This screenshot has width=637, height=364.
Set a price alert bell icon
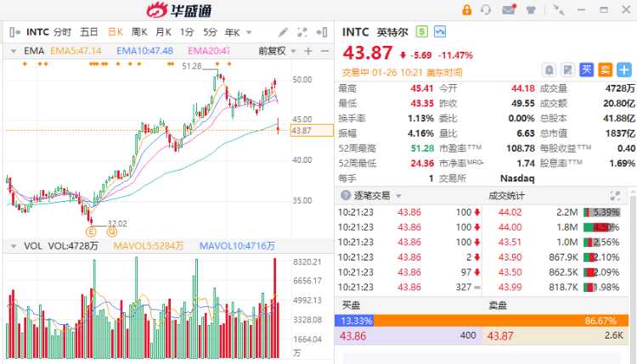pos(549,70)
